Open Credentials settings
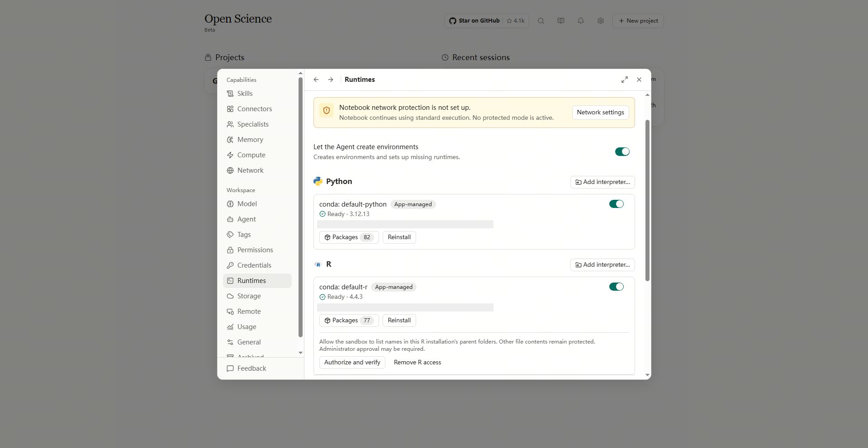 [x=257, y=265]
